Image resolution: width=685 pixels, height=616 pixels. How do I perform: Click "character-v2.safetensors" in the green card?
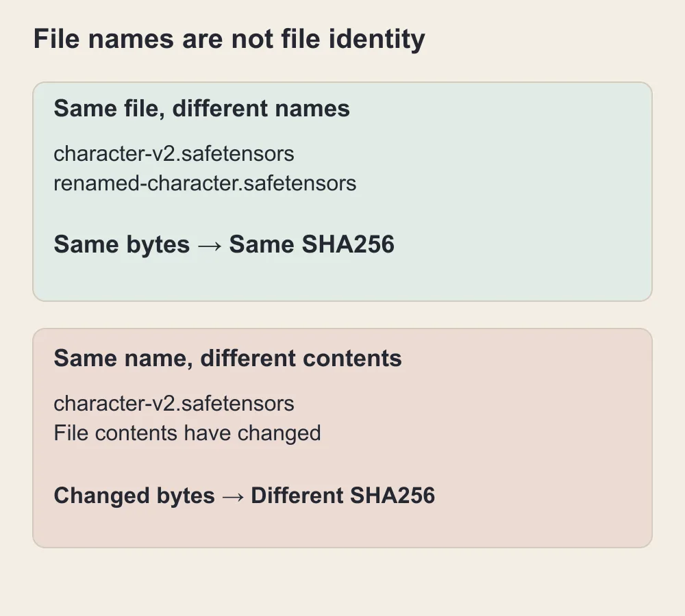tap(174, 154)
